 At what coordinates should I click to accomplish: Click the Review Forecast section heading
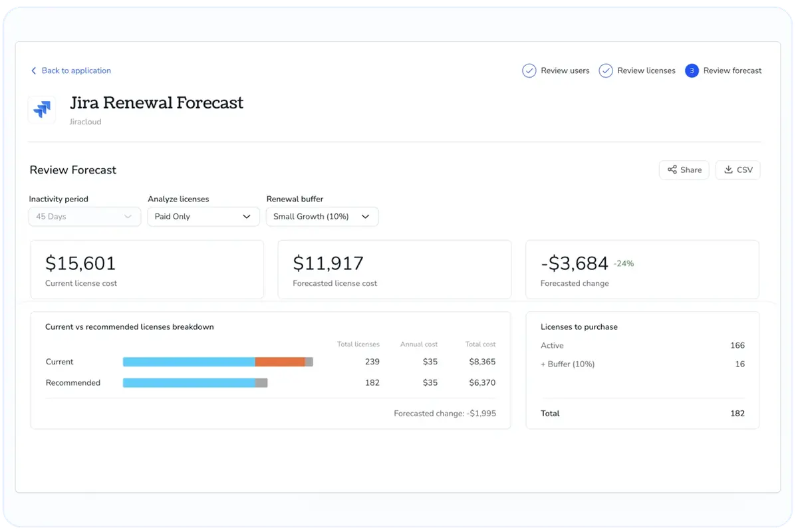point(73,170)
